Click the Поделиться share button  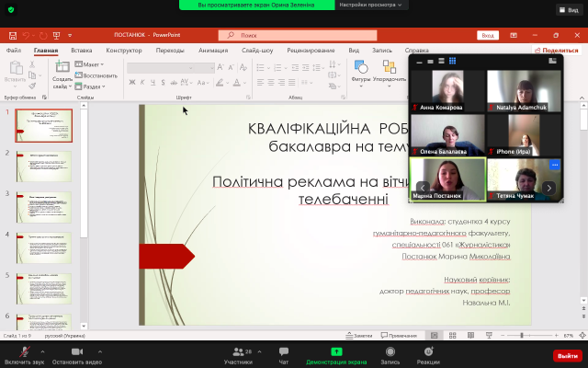click(x=560, y=51)
